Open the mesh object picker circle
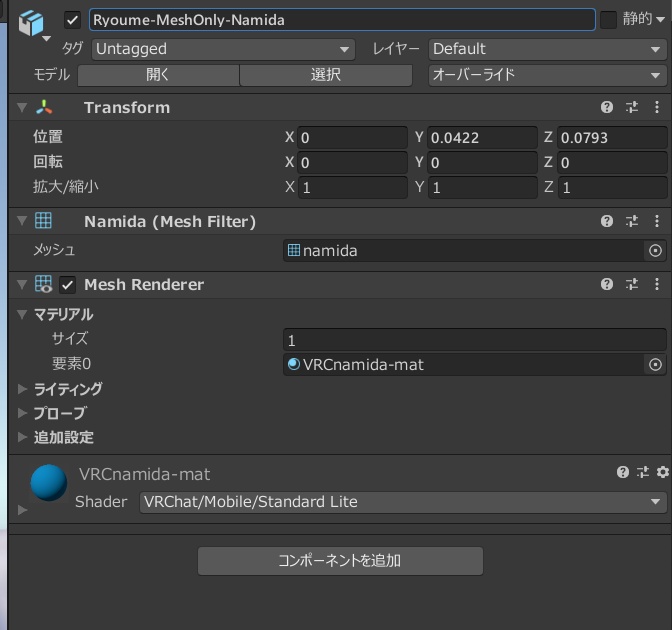The width and height of the screenshot is (672, 630). click(655, 251)
